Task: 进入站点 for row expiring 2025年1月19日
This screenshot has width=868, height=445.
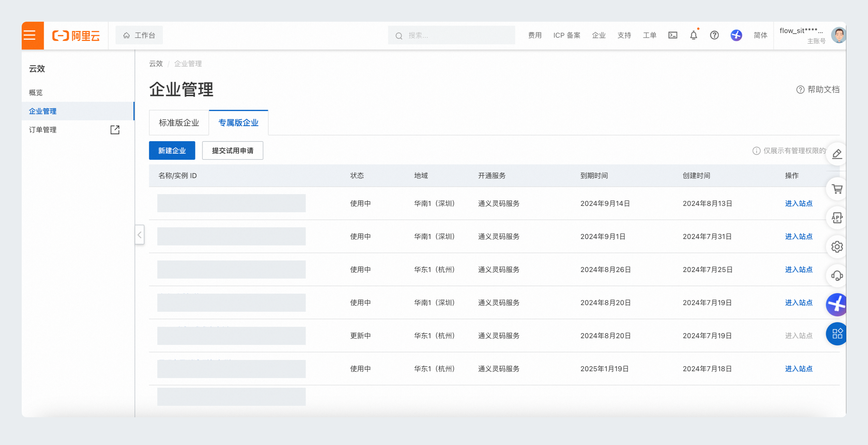Action: [798, 368]
